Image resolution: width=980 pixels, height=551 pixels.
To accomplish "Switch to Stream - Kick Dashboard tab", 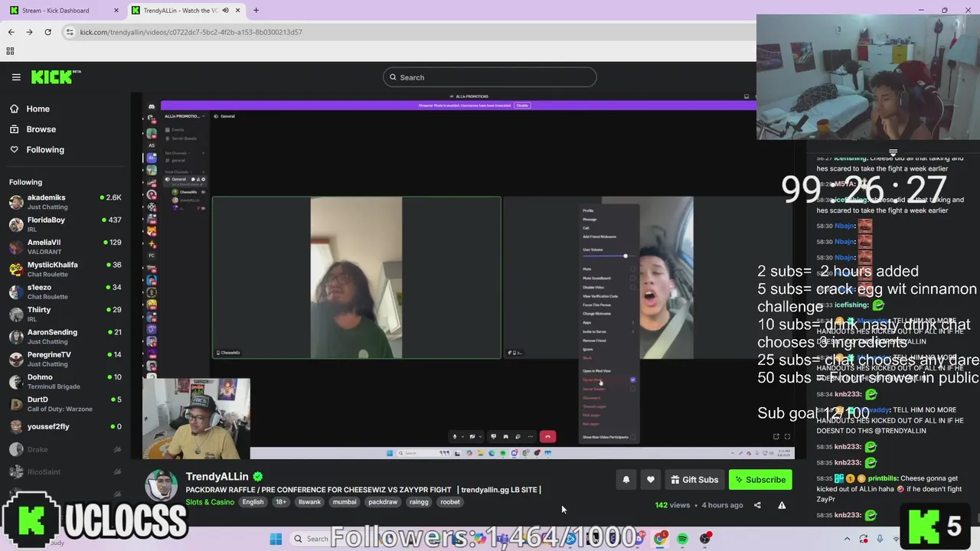I will pos(63,11).
